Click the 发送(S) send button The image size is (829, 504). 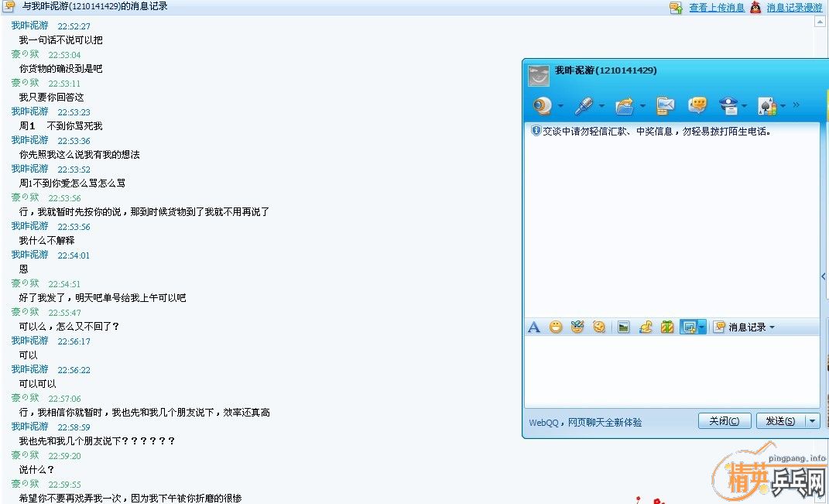coord(780,421)
